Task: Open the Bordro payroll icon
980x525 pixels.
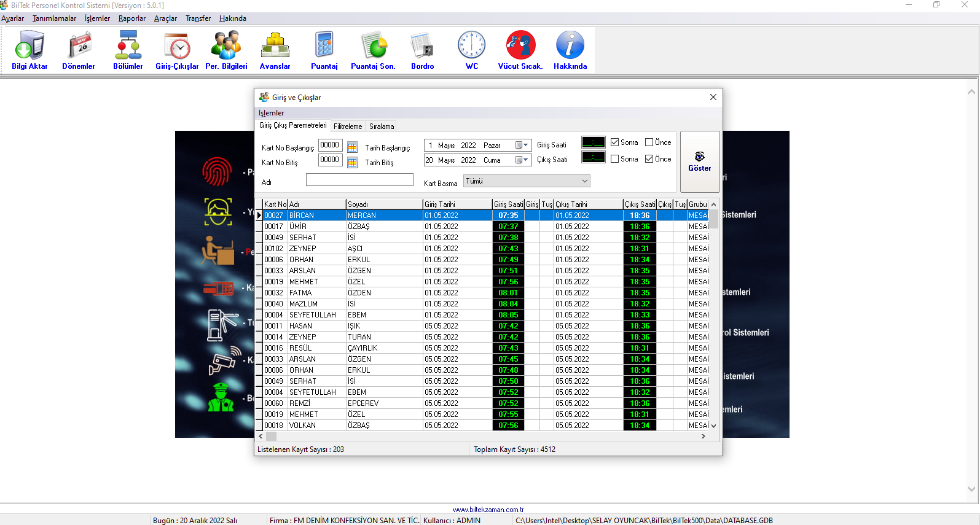Action: (x=422, y=50)
